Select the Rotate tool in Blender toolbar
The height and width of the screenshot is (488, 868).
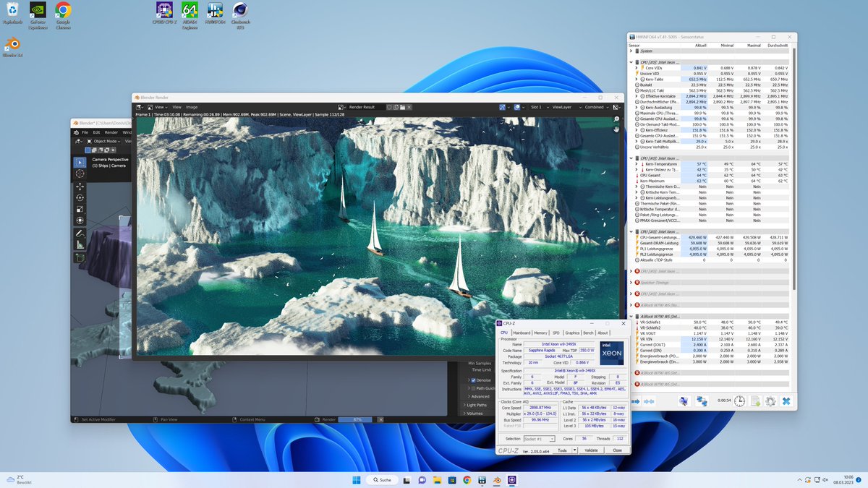coord(80,197)
